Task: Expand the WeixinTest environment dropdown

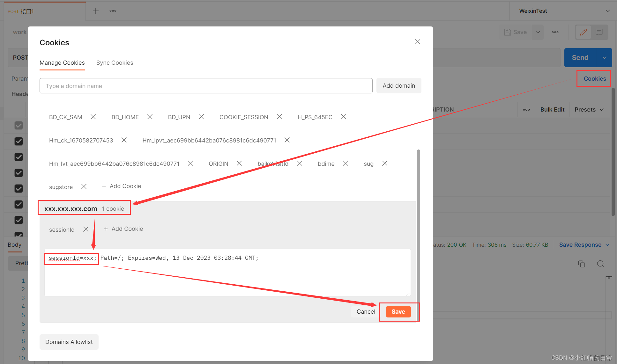Action: (607, 11)
